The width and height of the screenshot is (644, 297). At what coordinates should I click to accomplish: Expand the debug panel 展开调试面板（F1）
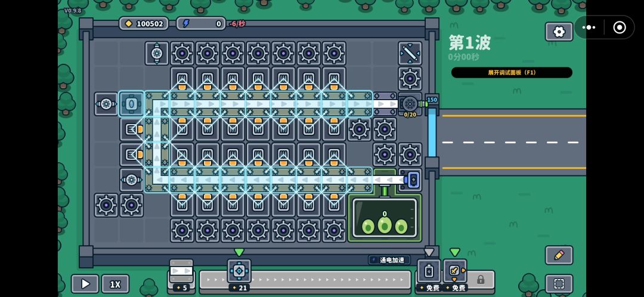pyautogui.click(x=512, y=73)
